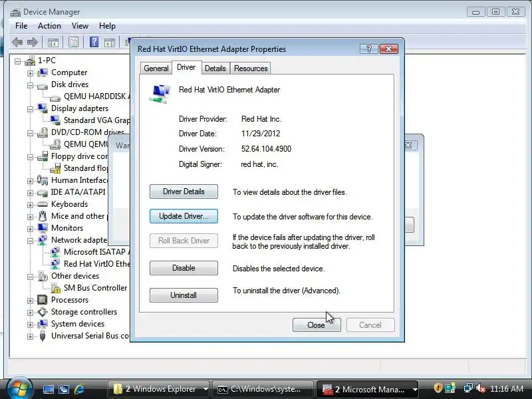
Task: Open the Properties sheet toolbar icon
Action: click(x=73, y=43)
